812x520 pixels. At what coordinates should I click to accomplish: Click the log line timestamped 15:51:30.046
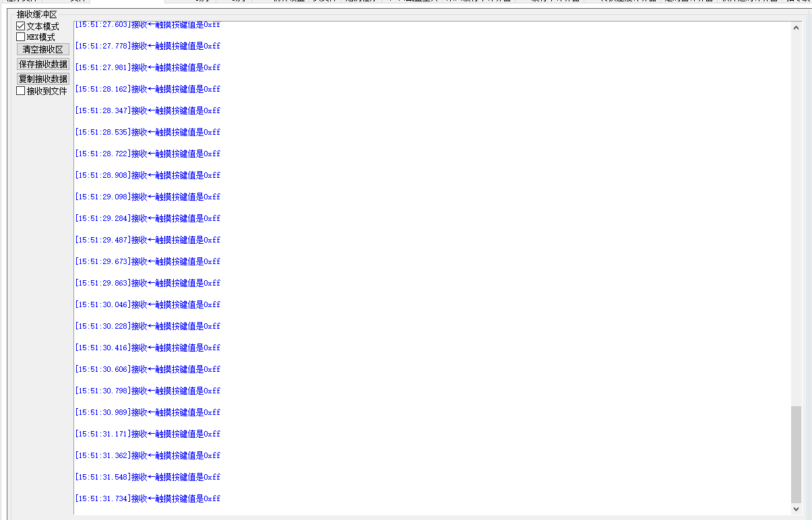pyautogui.click(x=148, y=304)
